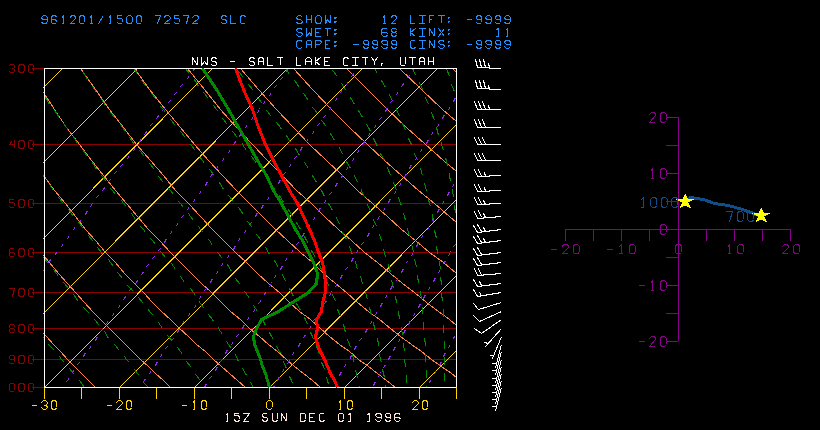Viewport: 820px width, 430px height.
Task: Click the yellow star beside the 700 hodograph label
Action: (761, 215)
